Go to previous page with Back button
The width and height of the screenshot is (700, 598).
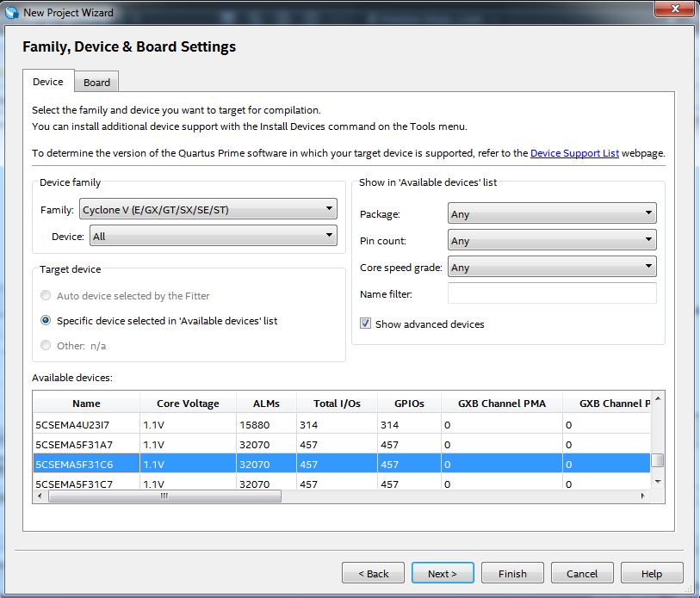(x=373, y=573)
